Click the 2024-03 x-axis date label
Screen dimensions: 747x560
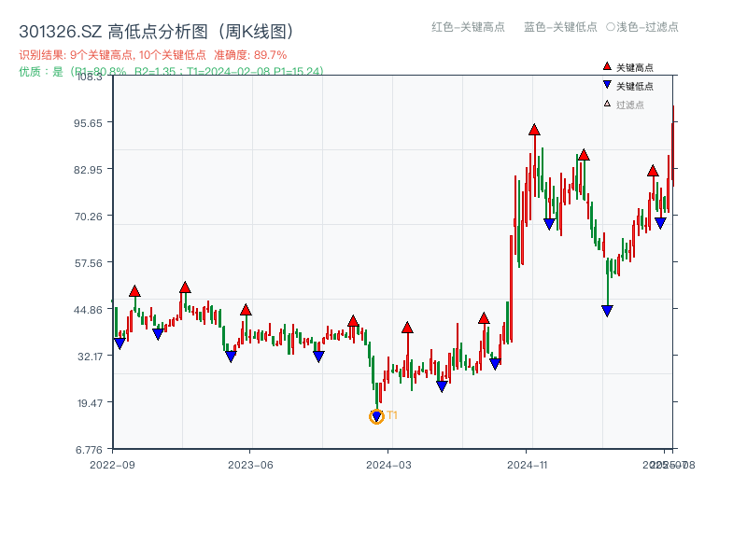click(x=388, y=465)
